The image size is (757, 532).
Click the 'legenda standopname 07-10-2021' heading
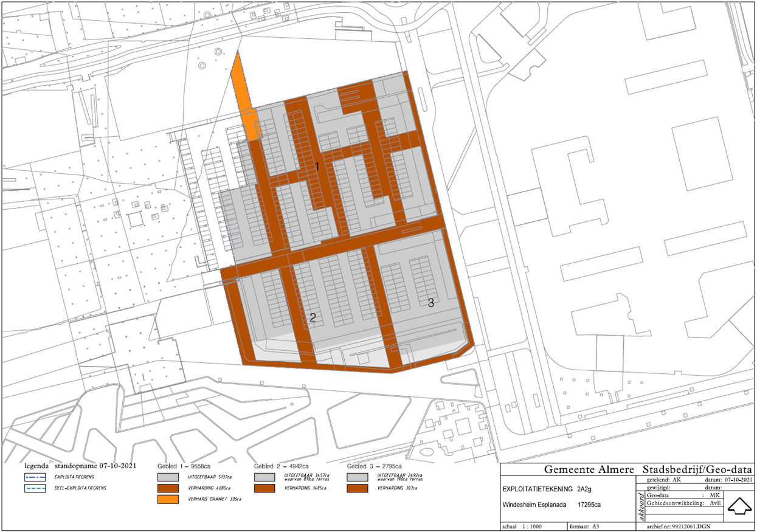[80, 466]
